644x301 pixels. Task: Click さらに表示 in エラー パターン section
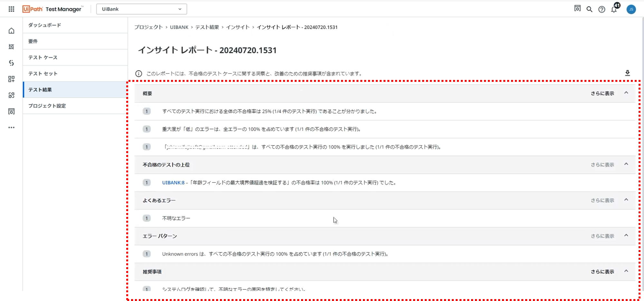point(602,236)
